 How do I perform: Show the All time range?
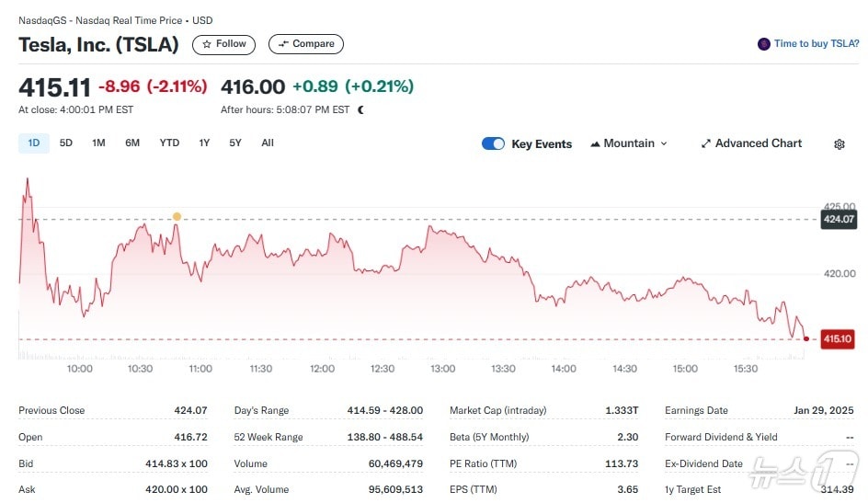(x=268, y=143)
